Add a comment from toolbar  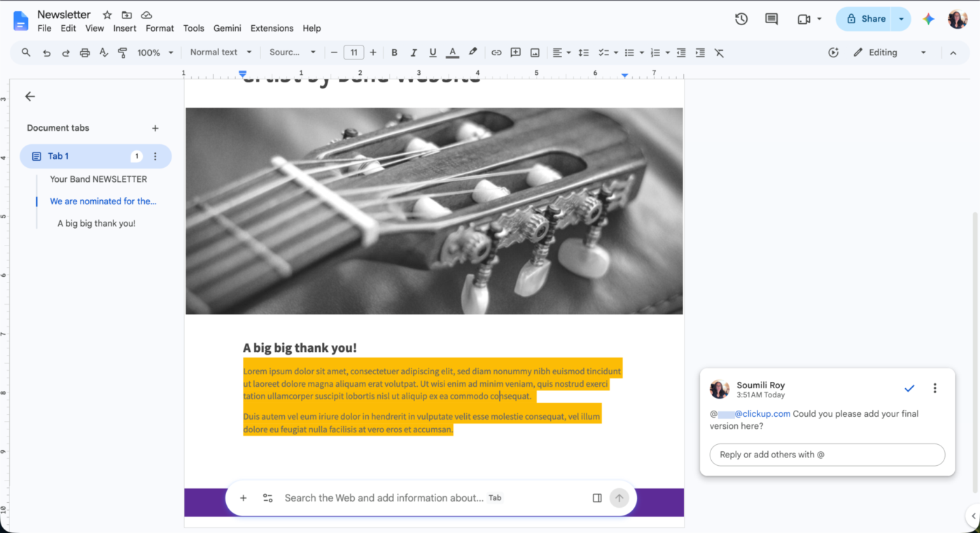pos(516,52)
